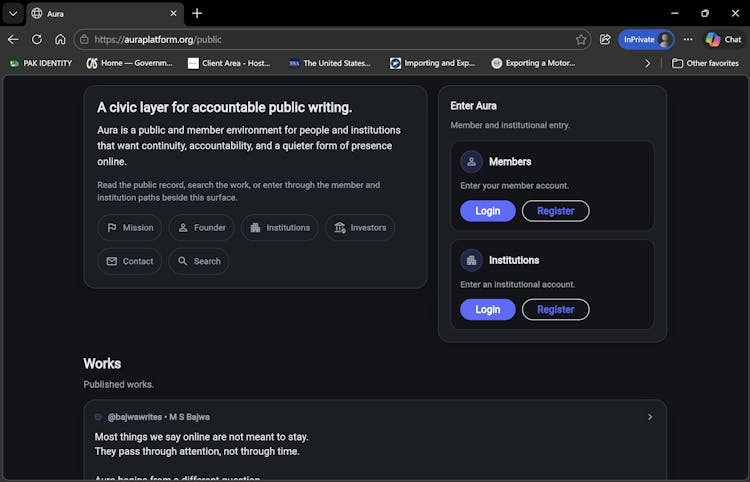Open the Institutions building chip
The width and height of the screenshot is (750, 482).
click(x=279, y=228)
